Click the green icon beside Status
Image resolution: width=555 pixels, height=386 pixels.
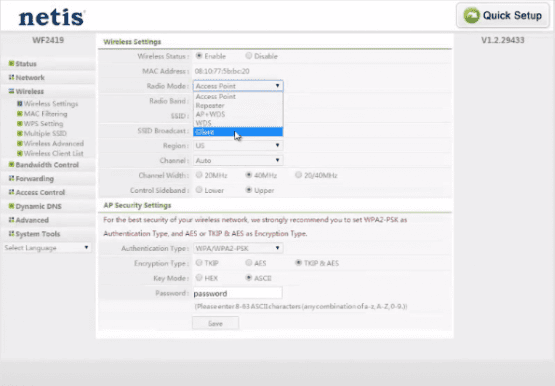pyautogui.click(x=11, y=63)
